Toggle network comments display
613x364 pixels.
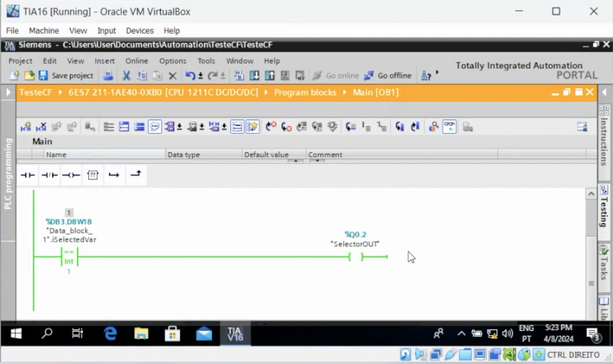point(155,127)
